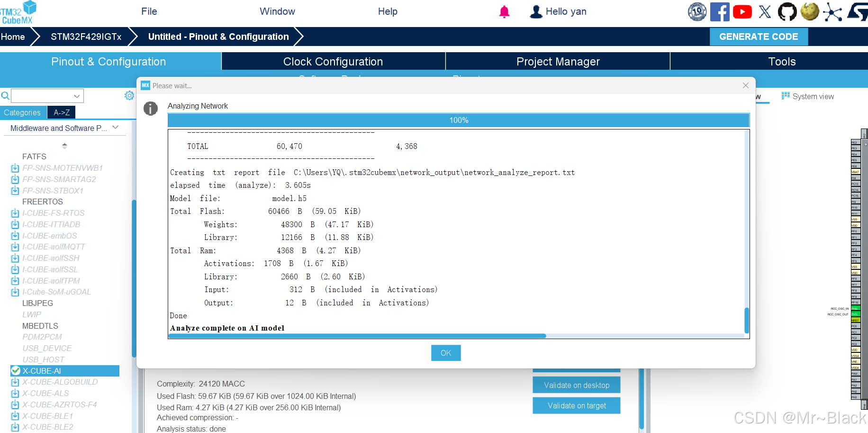868x433 pixels.
Task: Click download icon beside I-Cube-SoM-uGOAL
Action: click(15, 292)
